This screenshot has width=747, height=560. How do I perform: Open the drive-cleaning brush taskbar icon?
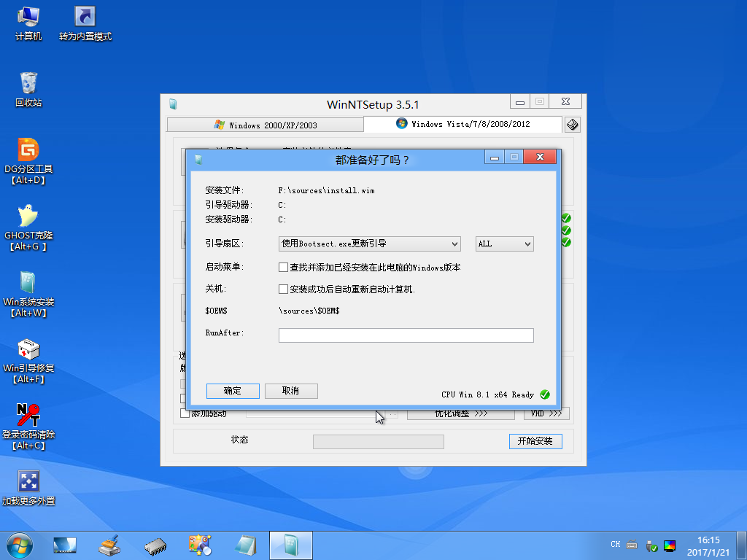[109, 545]
